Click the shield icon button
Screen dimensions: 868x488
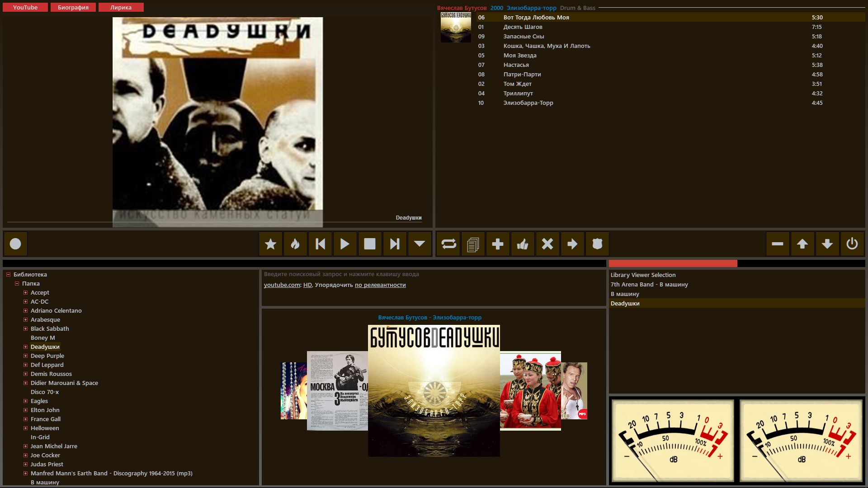(x=597, y=244)
